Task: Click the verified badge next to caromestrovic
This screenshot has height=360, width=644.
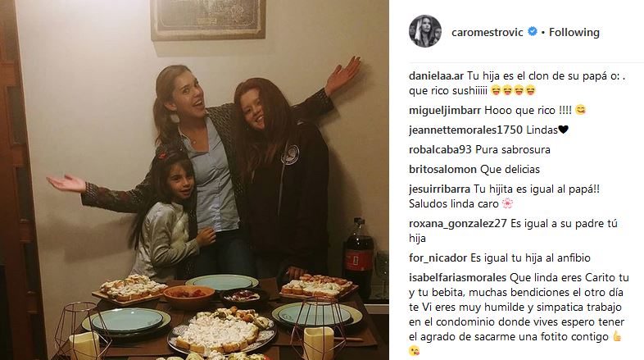Action: coord(533,32)
